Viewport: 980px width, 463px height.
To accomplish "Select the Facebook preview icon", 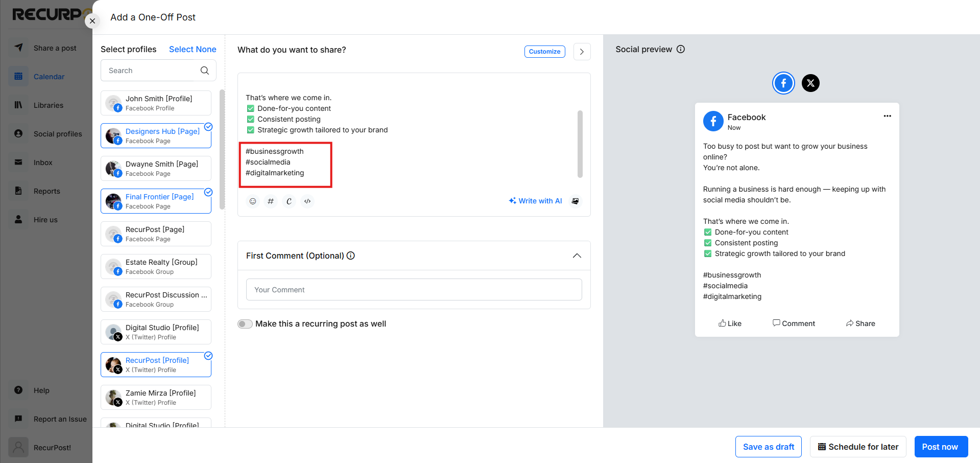I will click(x=783, y=83).
